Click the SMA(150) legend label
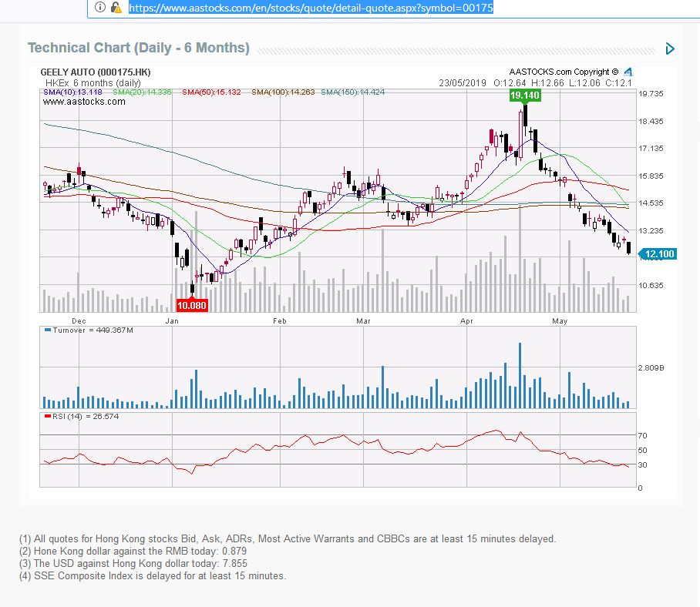This screenshot has height=607, width=700. (x=352, y=92)
